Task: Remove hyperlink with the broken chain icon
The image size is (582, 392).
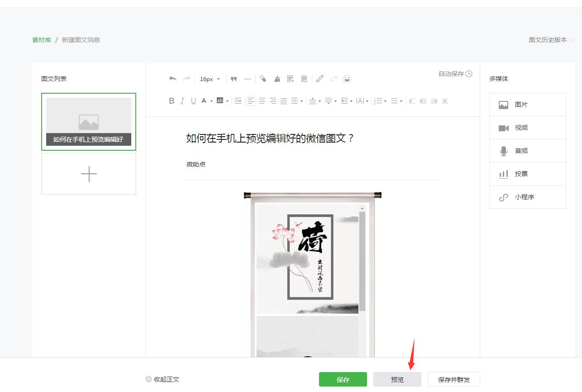Action: point(334,79)
